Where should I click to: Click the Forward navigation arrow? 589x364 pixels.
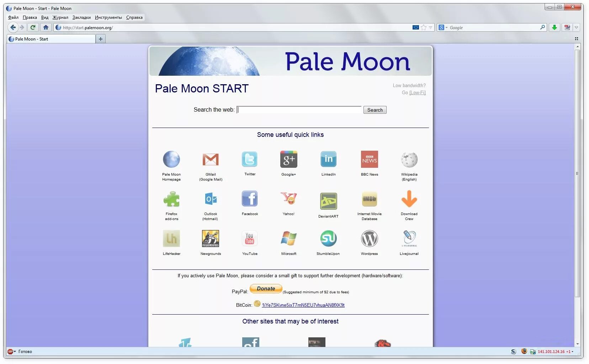tap(22, 27)
